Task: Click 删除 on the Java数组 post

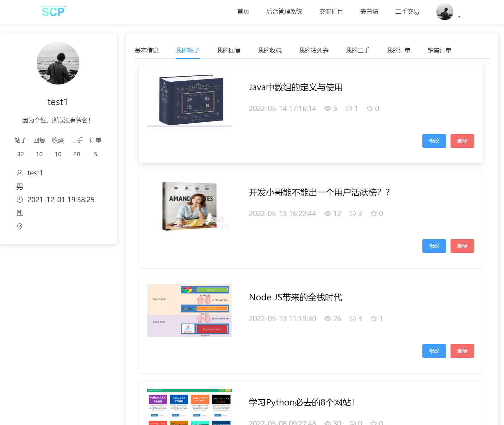Action: 462,141
